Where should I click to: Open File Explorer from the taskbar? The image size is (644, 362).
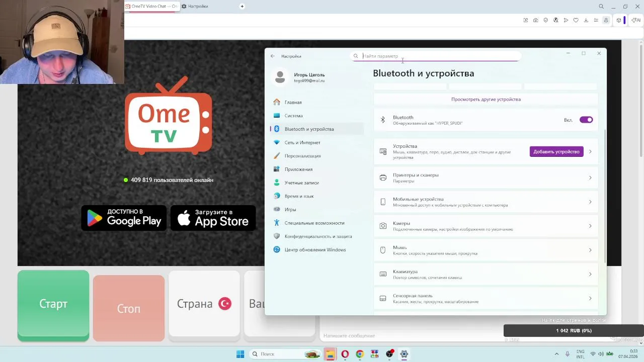tap(330, 354)
